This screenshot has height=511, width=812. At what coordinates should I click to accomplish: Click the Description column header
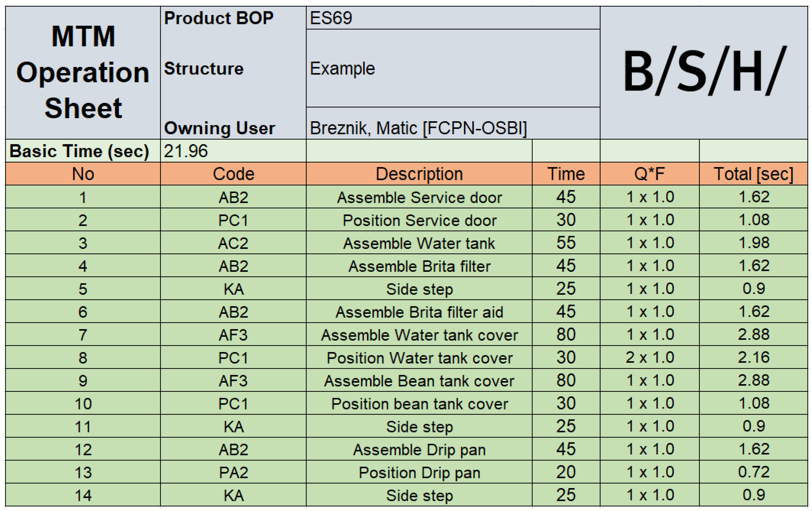pyautogui.click(x=419, y=174)
